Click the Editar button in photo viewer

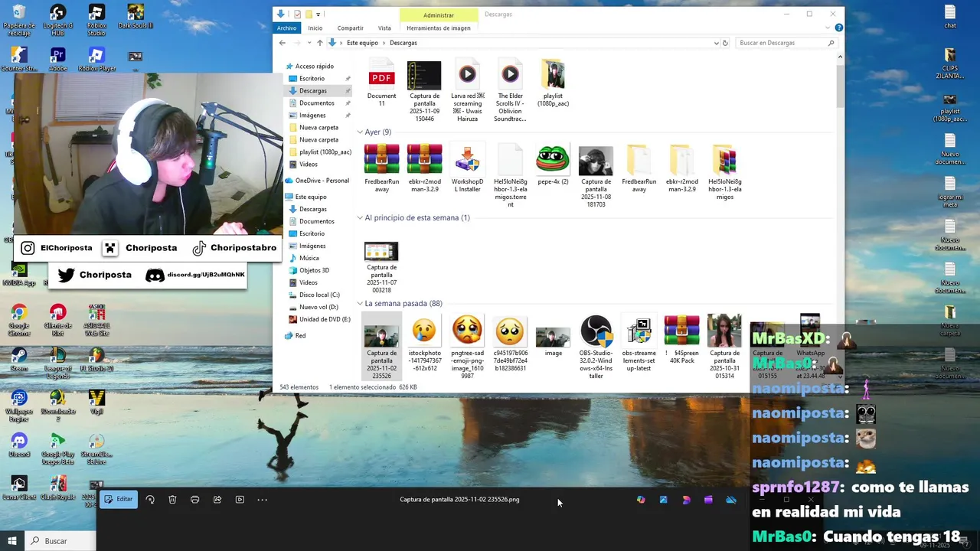coord(119,499)
